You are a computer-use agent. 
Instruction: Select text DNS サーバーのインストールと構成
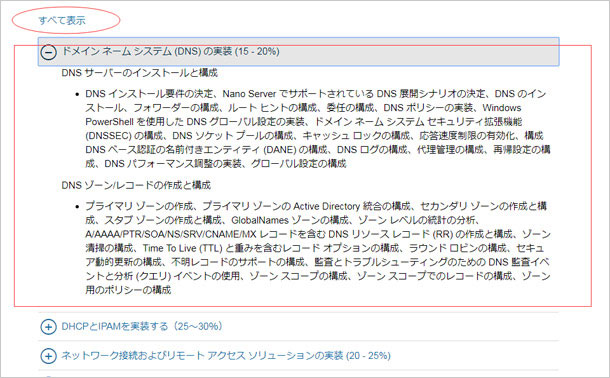coord(140,73)
